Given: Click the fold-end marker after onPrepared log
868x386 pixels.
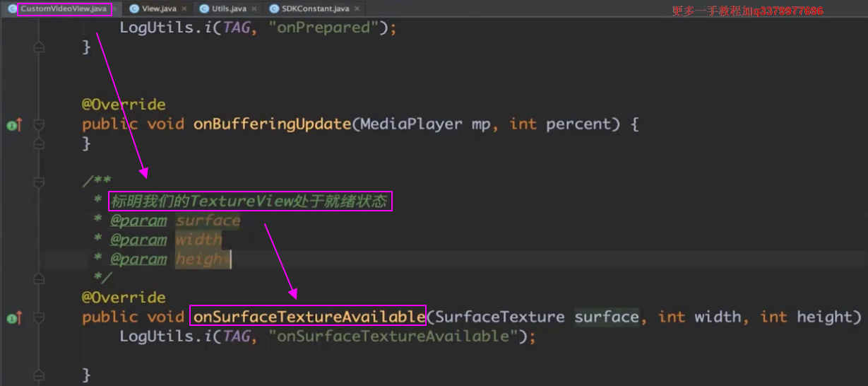Looking at the screenshot, I should click(x=39, y=47).
